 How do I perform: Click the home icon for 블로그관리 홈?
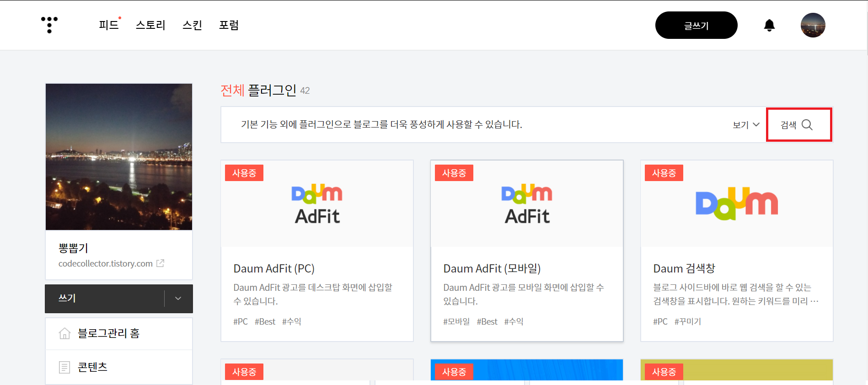coord(64,333)
